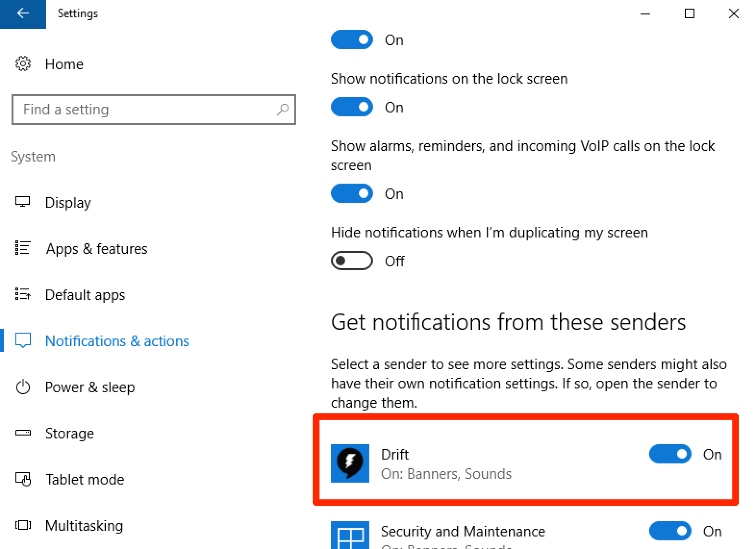Image resolution: width=756 pixels, height=549 pixels.
Task: Click the Display monitor icon
Action: coord(23,202)
